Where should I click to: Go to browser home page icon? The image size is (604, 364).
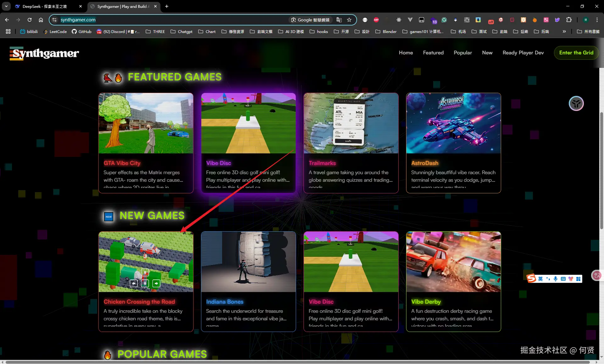click(41, 20)
